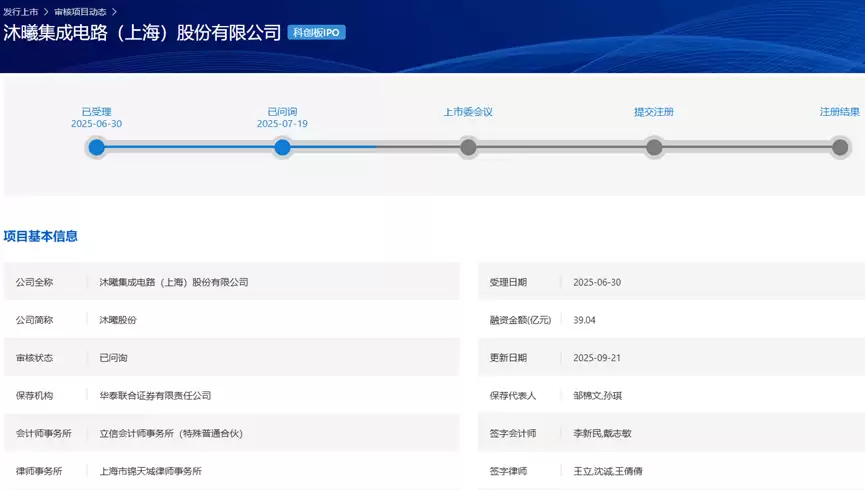The width and height of the screenshot is (865, 490).
Task: Click law firm 上海市锦天城律师事务所
Action: click(150, 471)
